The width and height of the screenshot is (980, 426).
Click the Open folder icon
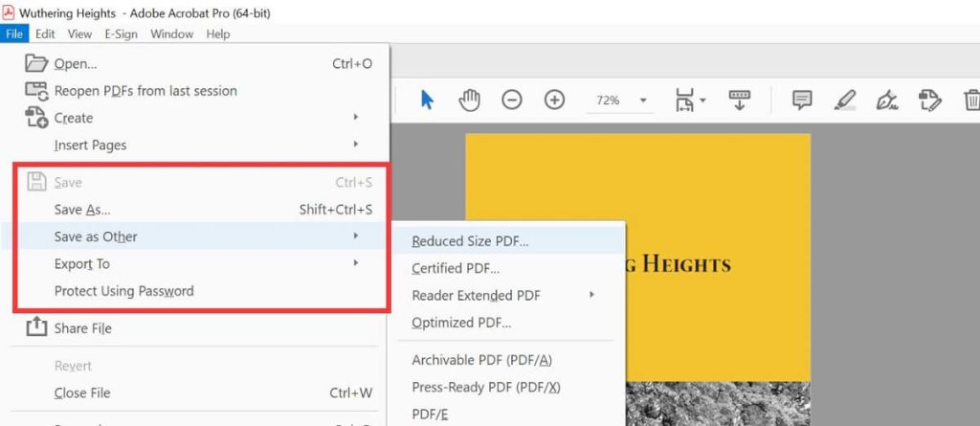click(x=36, y=63)
